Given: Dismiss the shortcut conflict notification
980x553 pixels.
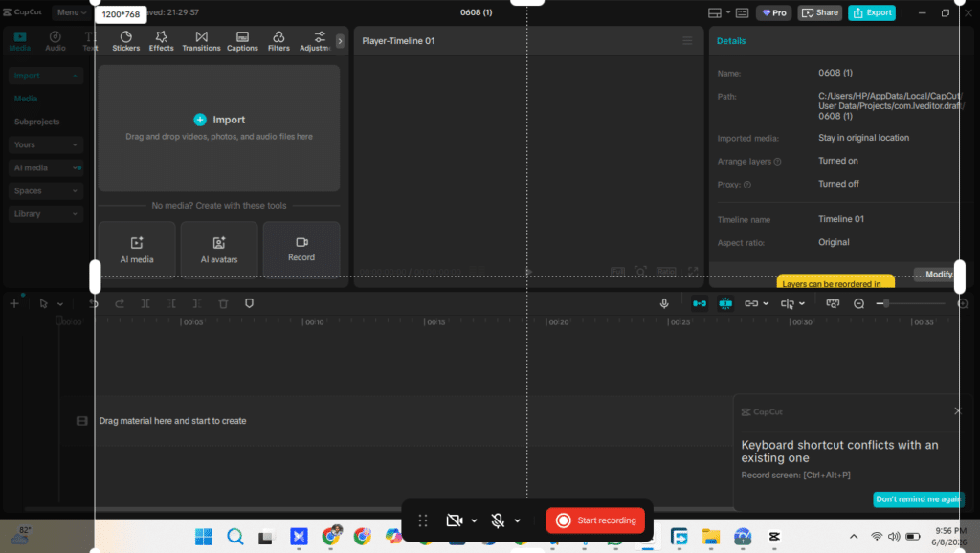Looking at the screenshot, I should coord(957,411).
